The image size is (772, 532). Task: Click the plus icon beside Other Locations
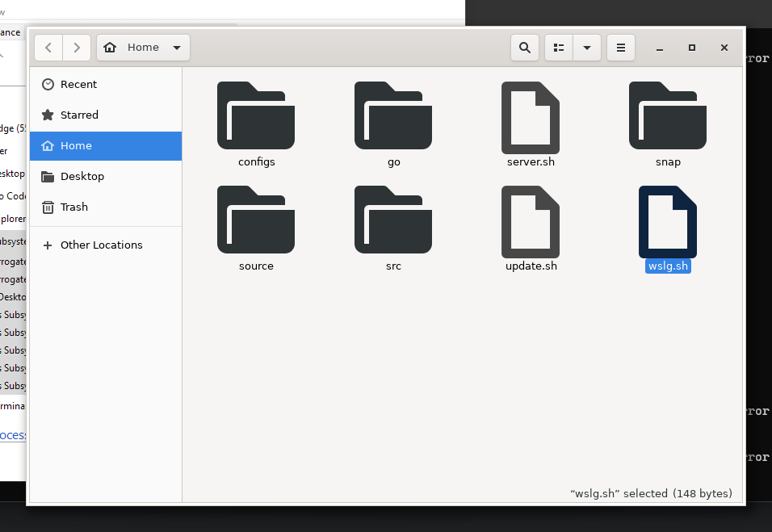point(48,245)
